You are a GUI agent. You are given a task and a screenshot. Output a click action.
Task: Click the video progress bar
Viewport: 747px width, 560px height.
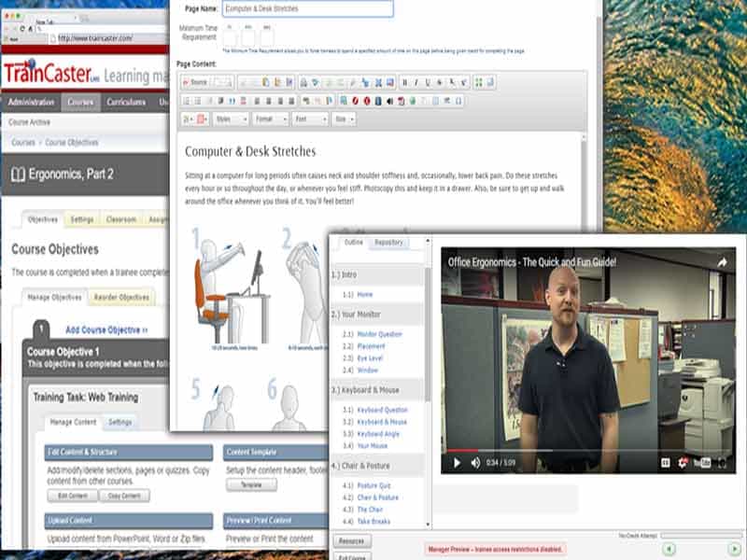coord(588,450)
